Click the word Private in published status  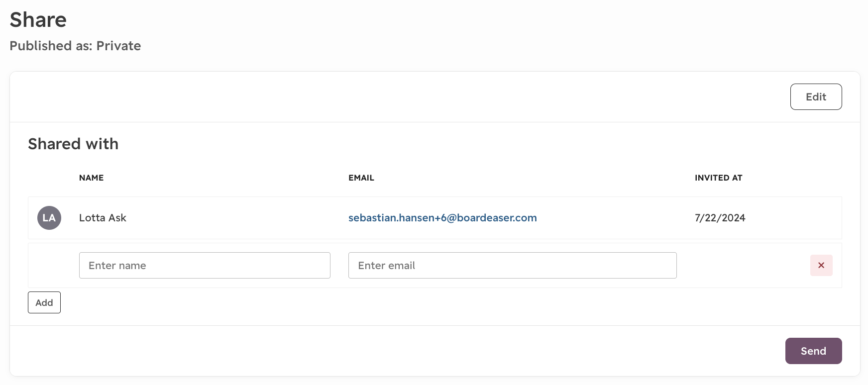[x=118, y=46]
